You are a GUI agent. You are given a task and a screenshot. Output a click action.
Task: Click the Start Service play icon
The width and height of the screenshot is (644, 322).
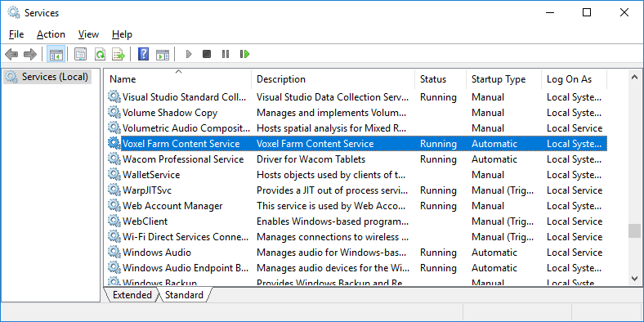click(189, 54)
